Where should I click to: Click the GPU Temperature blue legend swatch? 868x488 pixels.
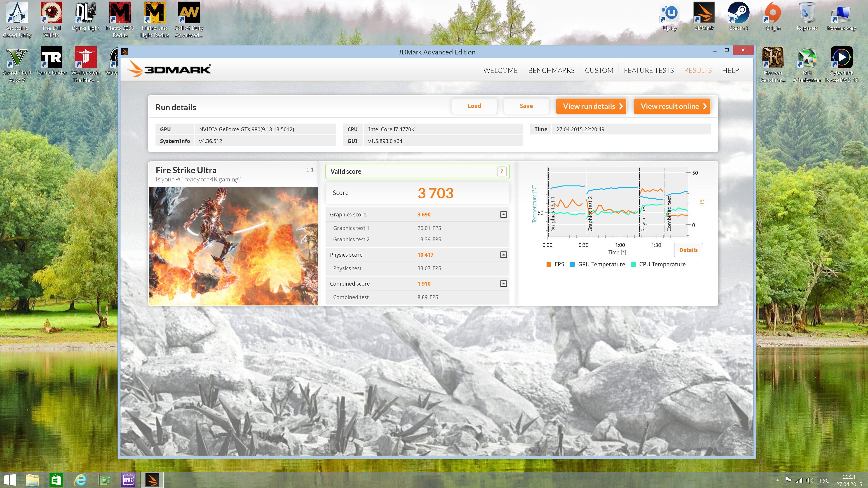[x=572, y=264]
